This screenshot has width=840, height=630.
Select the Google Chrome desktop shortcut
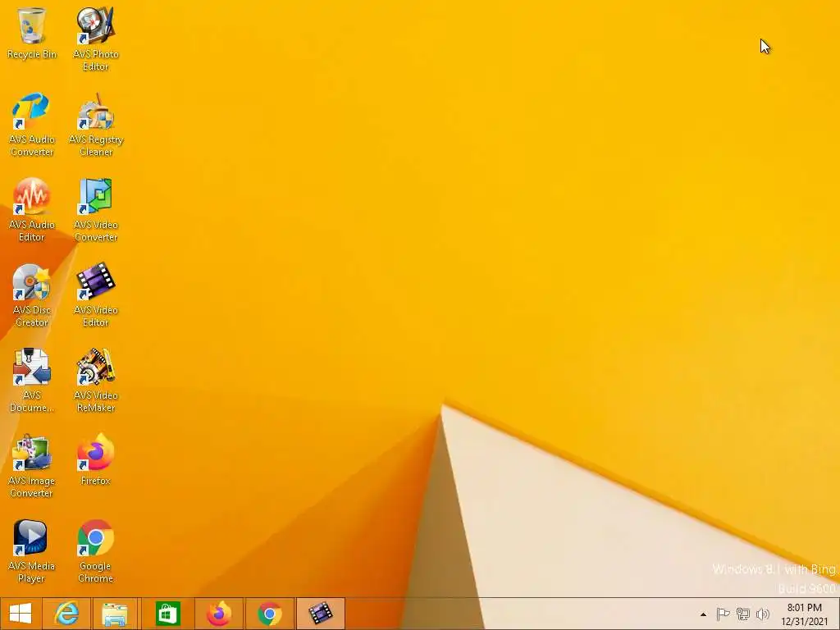[96, 550]
